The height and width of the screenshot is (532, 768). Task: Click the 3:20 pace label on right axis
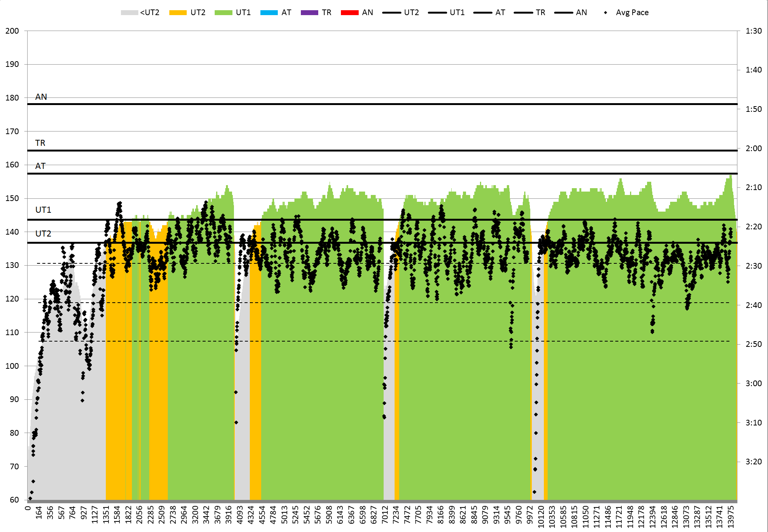coord(753,461)
